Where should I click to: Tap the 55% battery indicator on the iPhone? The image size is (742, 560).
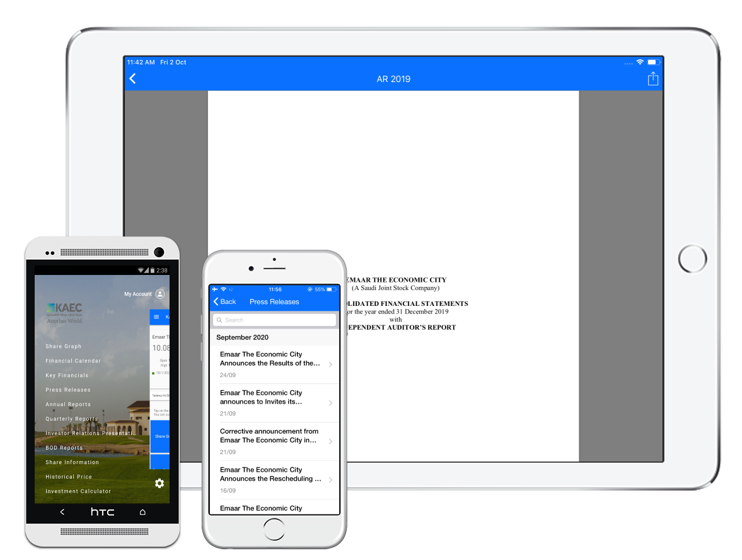[x=325, y=289]
